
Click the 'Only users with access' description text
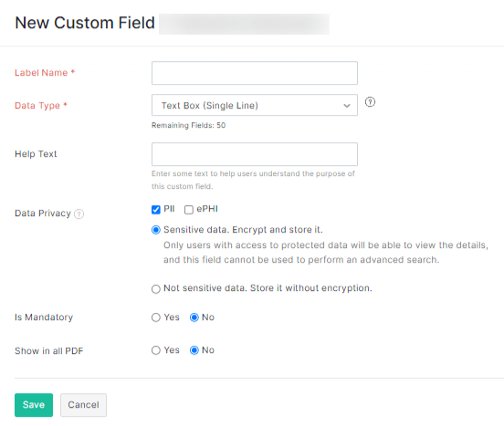point(326,253)
